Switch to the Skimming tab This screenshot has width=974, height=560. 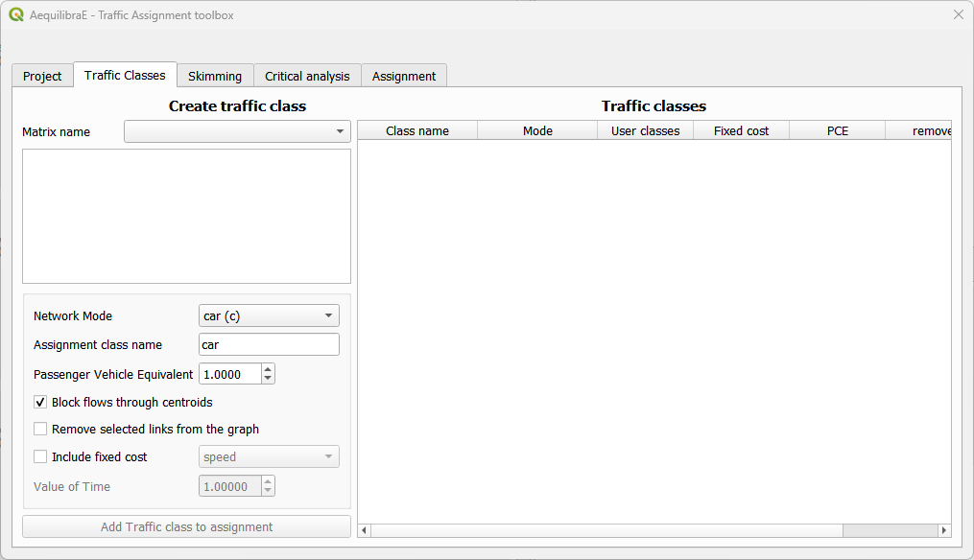point(215,75)
